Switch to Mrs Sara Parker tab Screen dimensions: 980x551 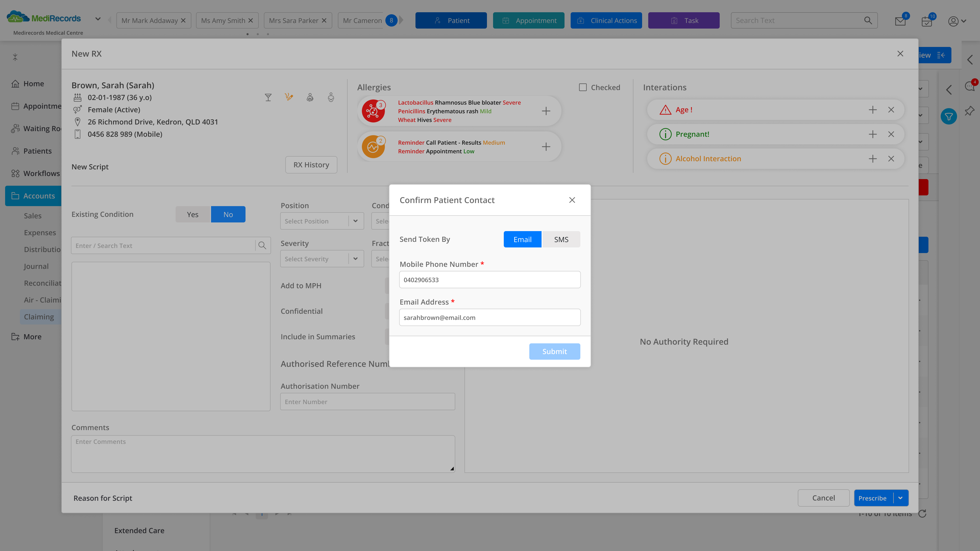293,20
